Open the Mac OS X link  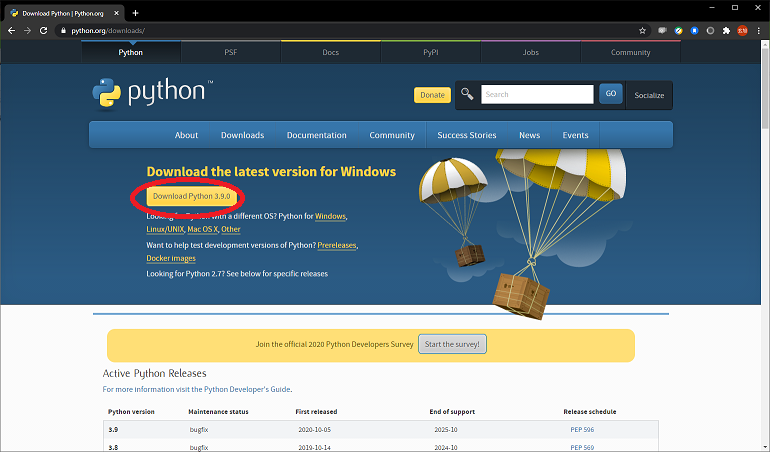pyautogui.click(x=202, y=229)
